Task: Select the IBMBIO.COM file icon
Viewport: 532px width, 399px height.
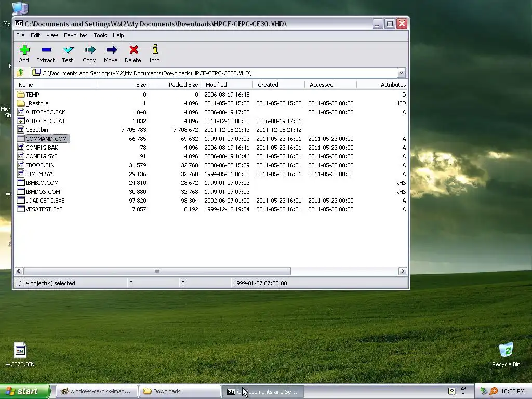Action: [21, 182]
